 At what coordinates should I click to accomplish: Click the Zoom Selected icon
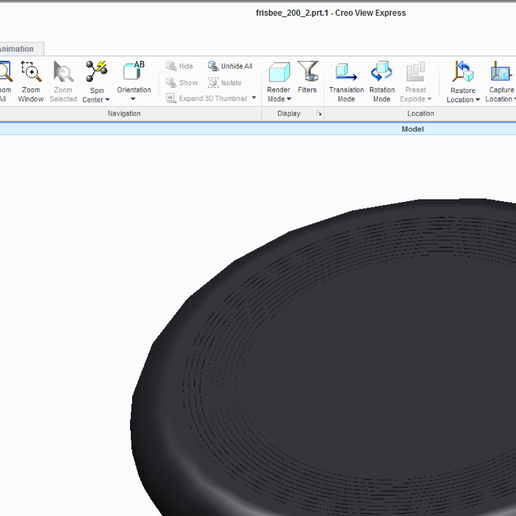(x=63, y=71)
